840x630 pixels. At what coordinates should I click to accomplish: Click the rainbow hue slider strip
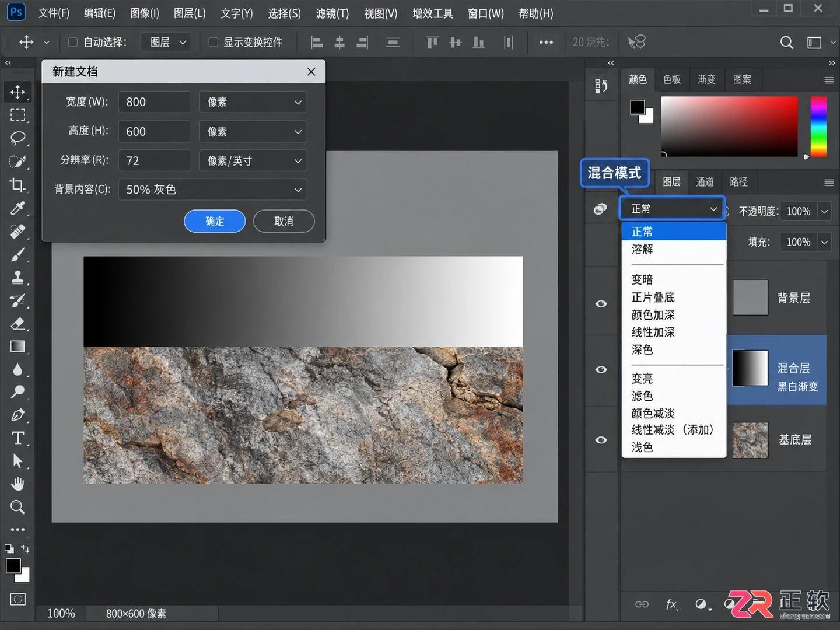click(818, 127)
